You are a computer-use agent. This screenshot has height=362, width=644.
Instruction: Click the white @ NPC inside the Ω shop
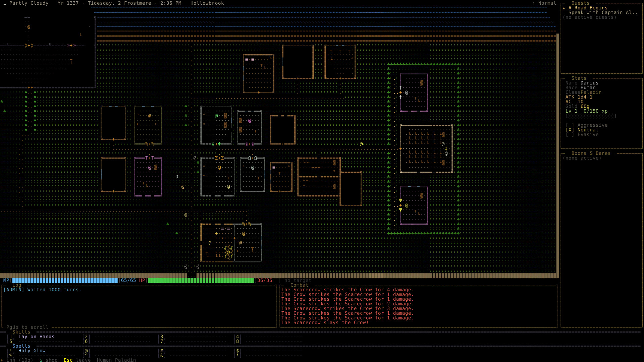253,168
